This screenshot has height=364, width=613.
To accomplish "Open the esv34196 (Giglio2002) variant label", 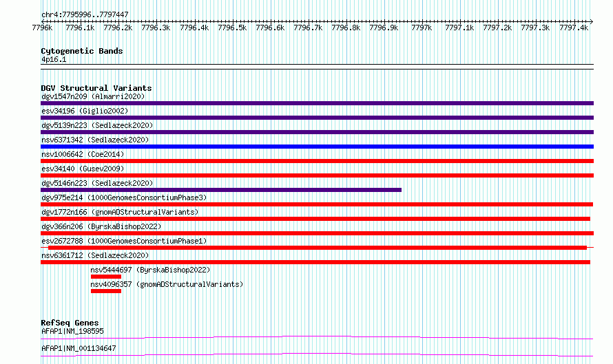I will (85, 111).
